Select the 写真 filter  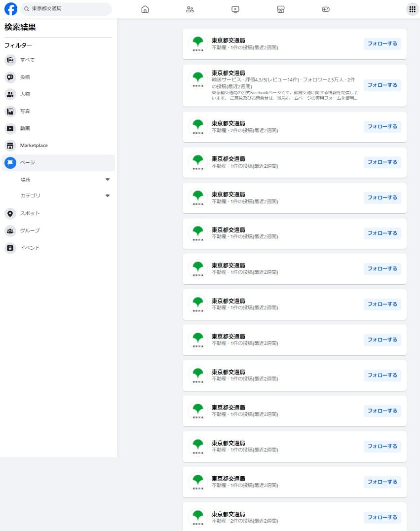58,111
